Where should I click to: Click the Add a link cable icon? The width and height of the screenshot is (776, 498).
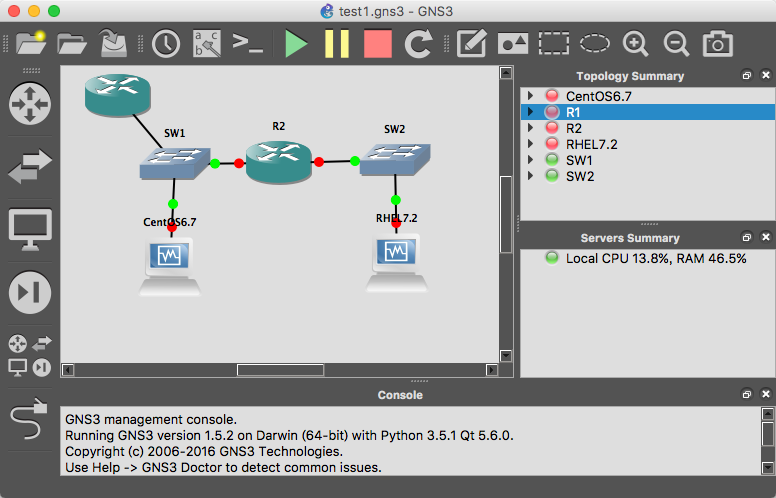(29, 419)
